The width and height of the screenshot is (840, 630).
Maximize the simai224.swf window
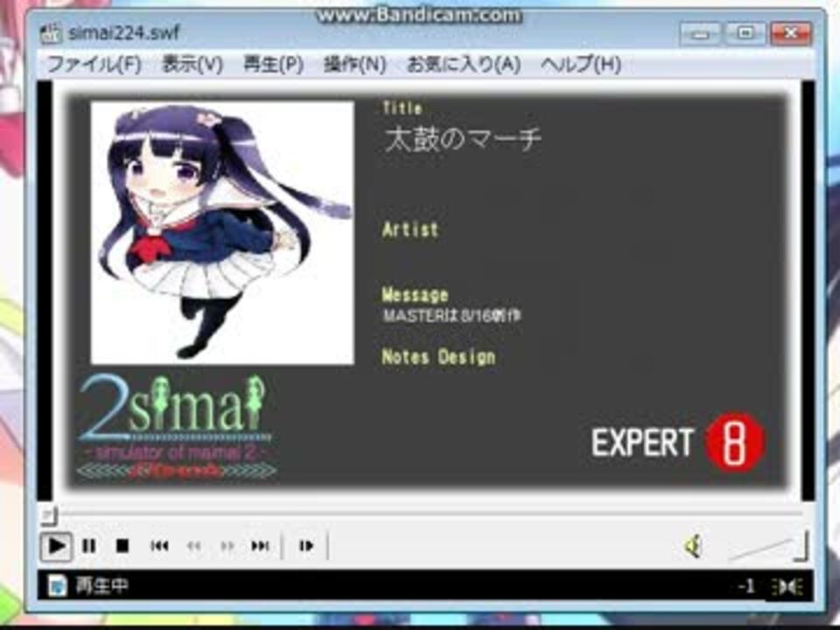[745, 34]
